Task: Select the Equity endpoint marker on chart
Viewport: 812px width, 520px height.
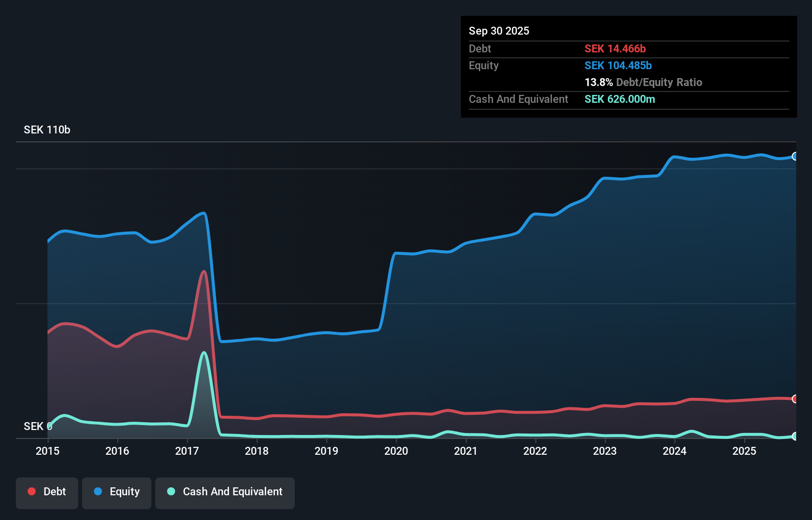Action: (795, 156)
